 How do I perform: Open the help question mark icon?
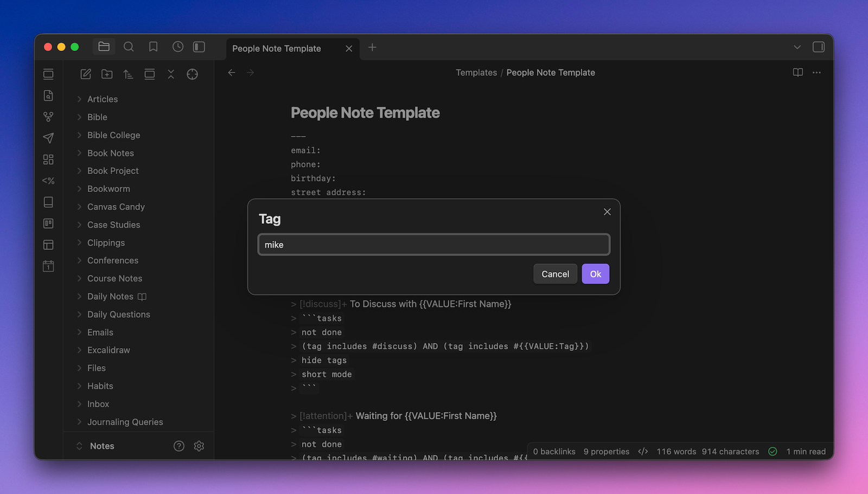click(x=179, y=446)
